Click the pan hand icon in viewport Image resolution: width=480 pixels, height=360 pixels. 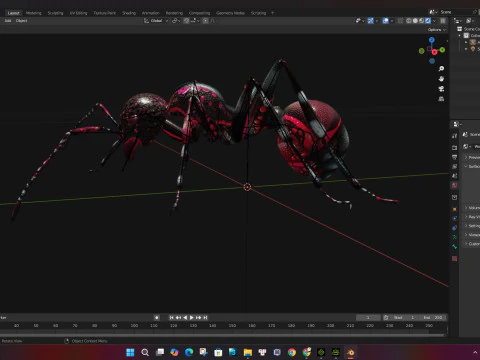441,79
